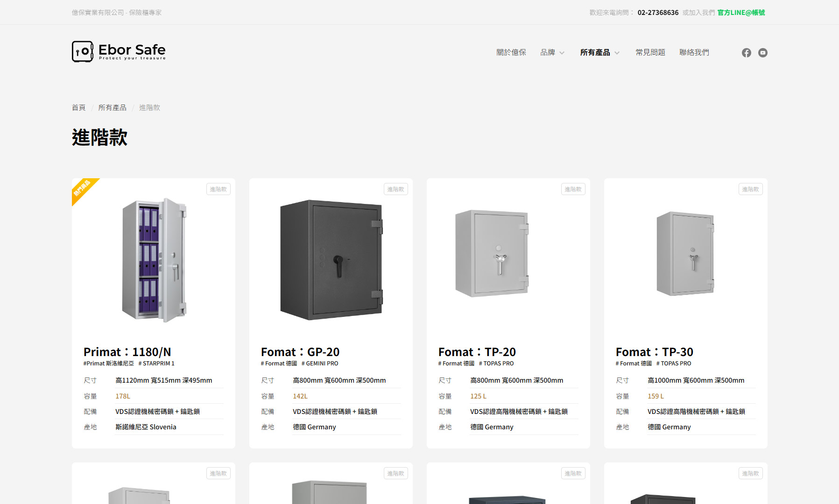The image size is (839, 504).
Task: Click 高1120mm 寬515mm 深495mm dimensions
Action: click(x=164, y=380)
